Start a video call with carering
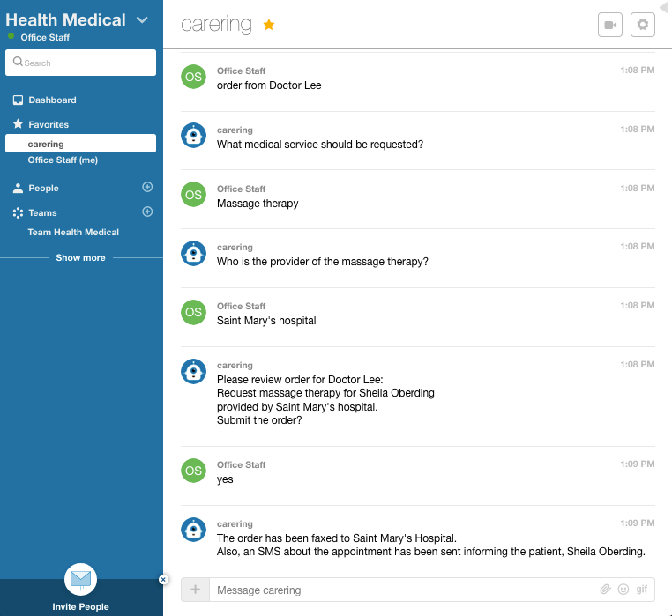 (610, 25)
